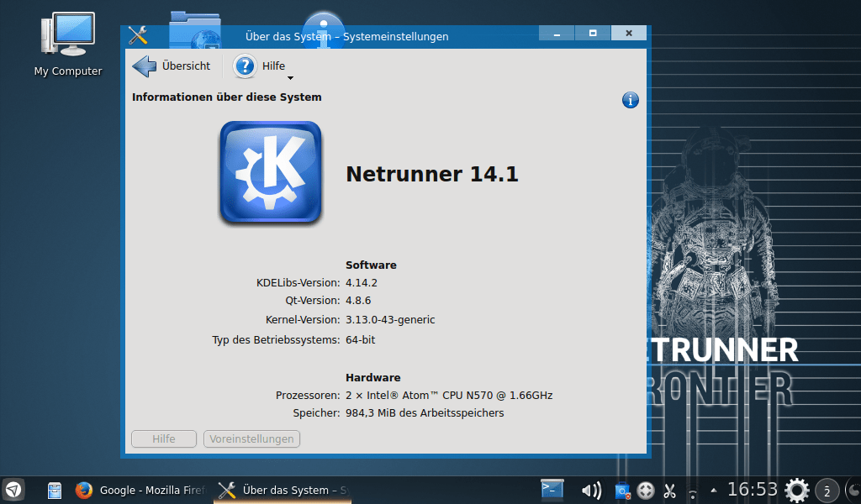The width and height of the screenshot is (861, 504).
Task: Click the network status tray icon
Action: [x=693, y=490]
